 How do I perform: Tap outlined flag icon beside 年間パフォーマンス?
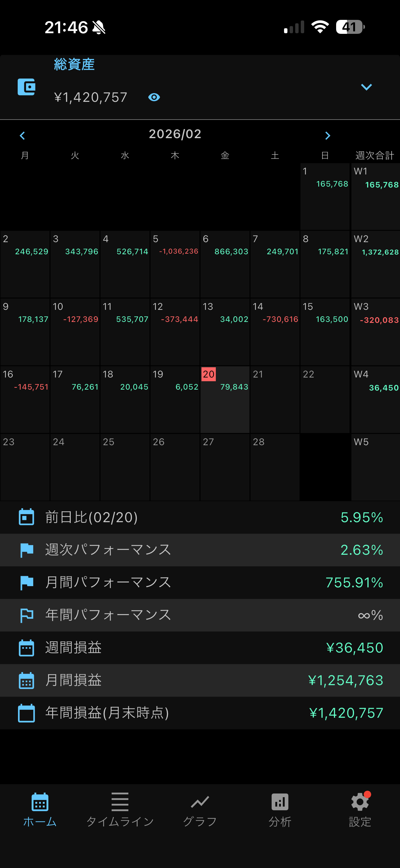tap(26, 615)
